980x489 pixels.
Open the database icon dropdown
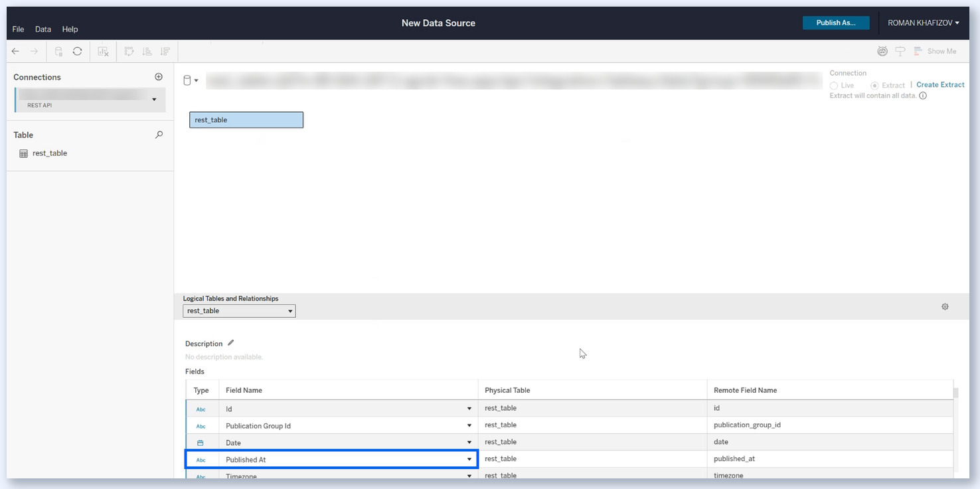pyautogui.click(x=191, y=81)
